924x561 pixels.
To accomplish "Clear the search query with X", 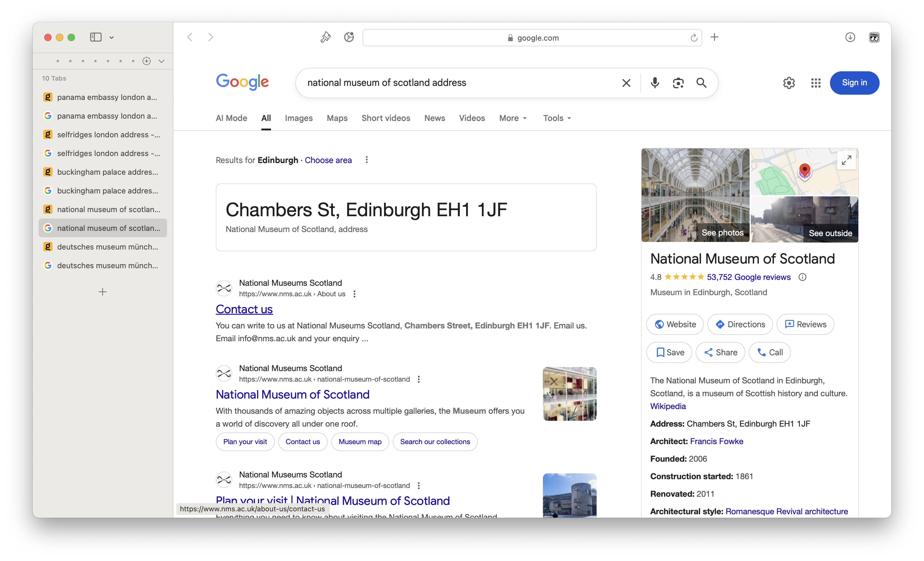I will 626,83.
